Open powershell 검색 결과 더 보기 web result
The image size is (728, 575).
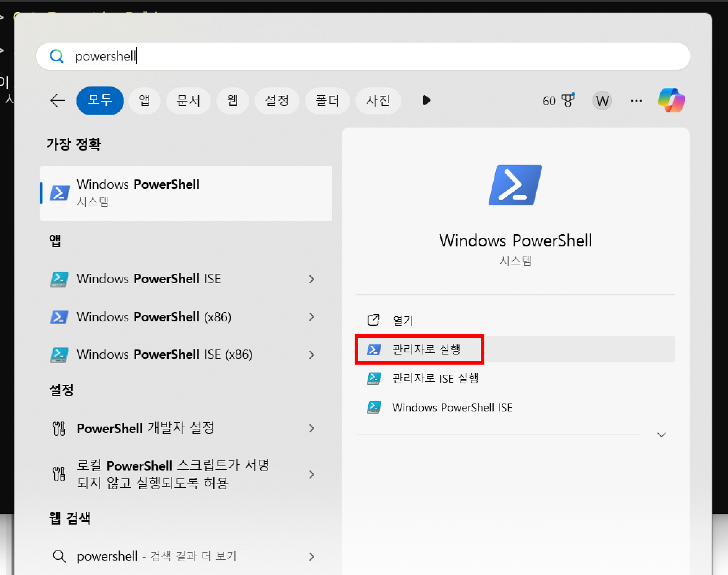(157, 556)
